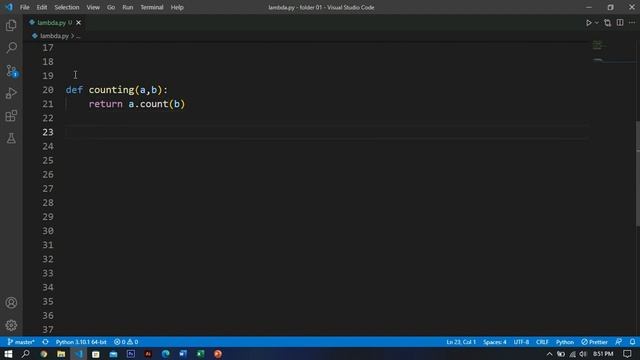The height and width of the screenshot is (360, 640).
Task: Click line number 20 in the gutter
Action: pos(48,90)
